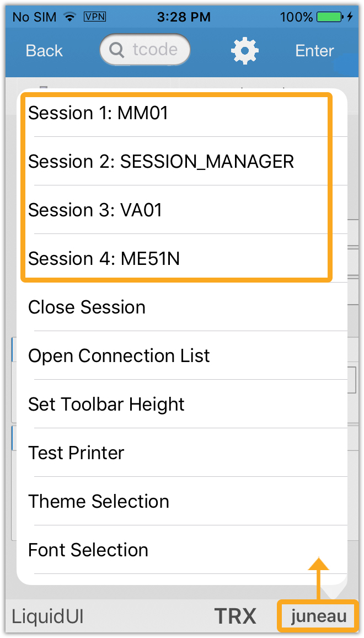Screen dimensions: 364x638
Task: Click the search magnifier icon in tcode field
Action: point(117,50)
